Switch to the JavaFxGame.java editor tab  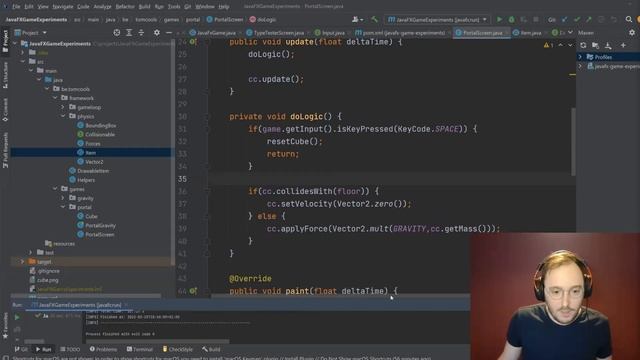point(213,33)
